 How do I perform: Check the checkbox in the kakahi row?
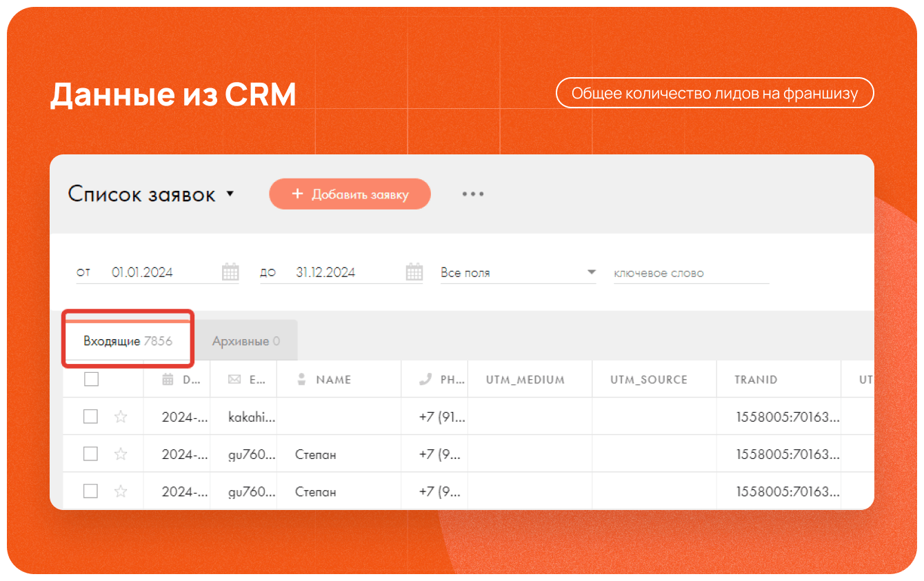click(x=90, y=416)
